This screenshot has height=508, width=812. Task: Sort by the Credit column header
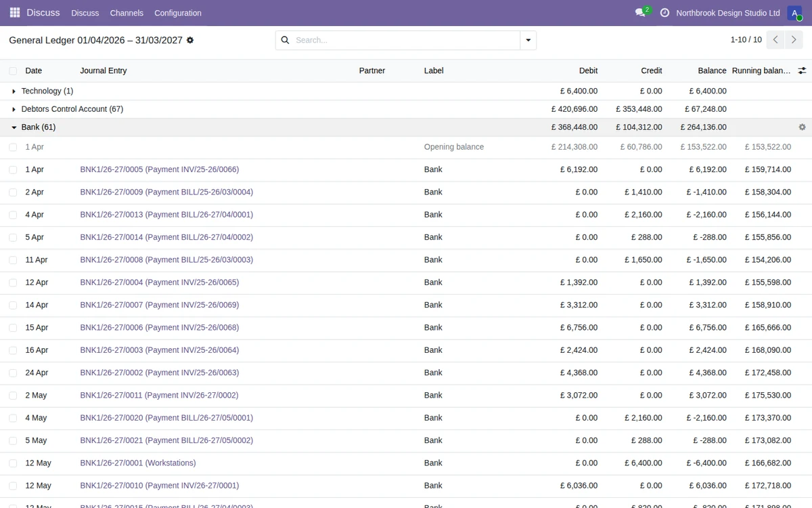[x=652, y=70]
